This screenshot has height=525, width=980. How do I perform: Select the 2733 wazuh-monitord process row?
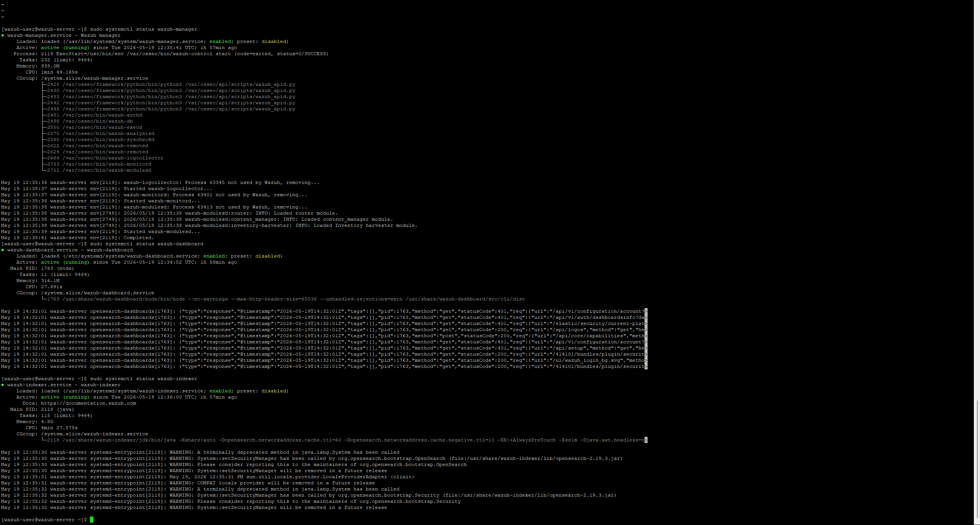pos(97,164)
